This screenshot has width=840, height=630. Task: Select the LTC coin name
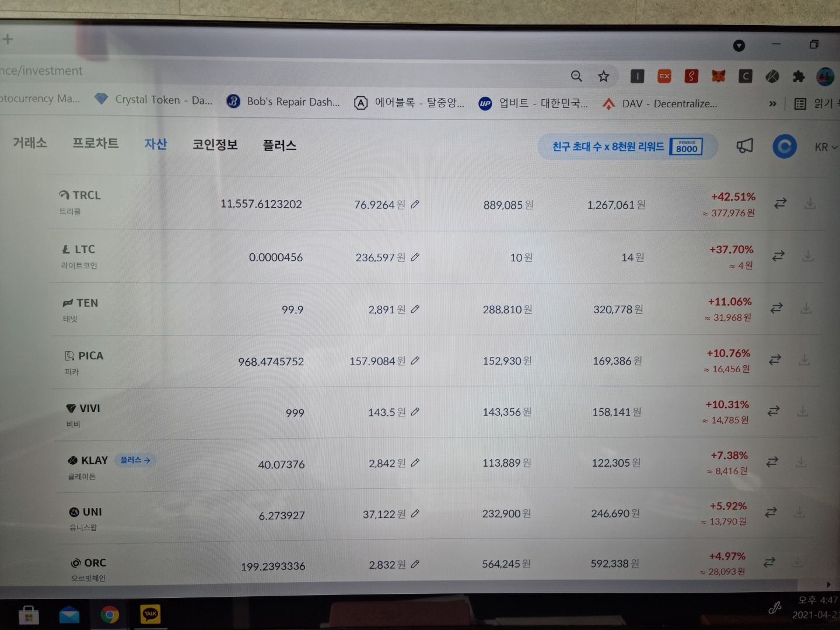pyautogui.click(x=85, y=249)
